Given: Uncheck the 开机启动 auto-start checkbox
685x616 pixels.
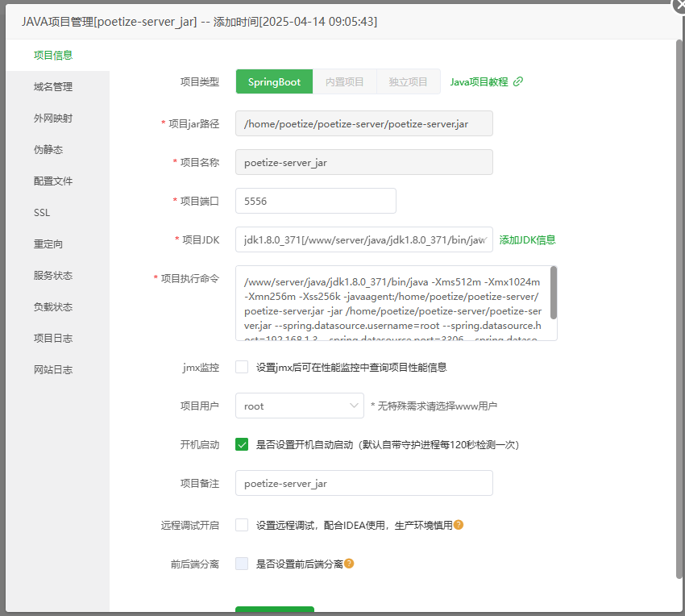Looking at the screenshot, I should tap(242, 444).
